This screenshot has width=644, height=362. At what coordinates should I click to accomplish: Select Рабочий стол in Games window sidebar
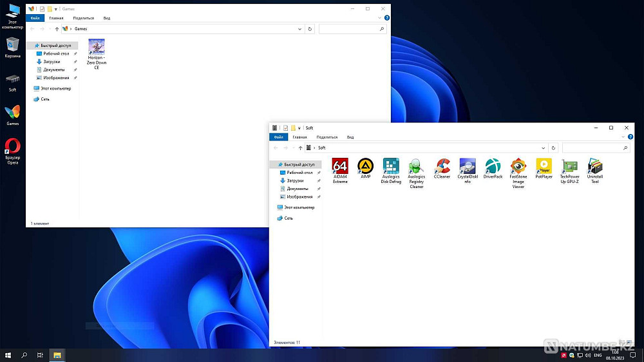point(56,53)
